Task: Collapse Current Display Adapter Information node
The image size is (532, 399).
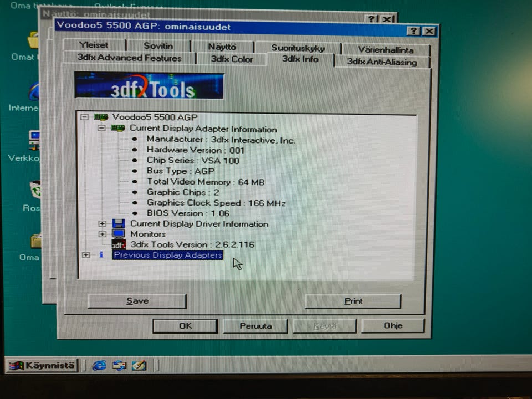Action: [x=101, y=128]
